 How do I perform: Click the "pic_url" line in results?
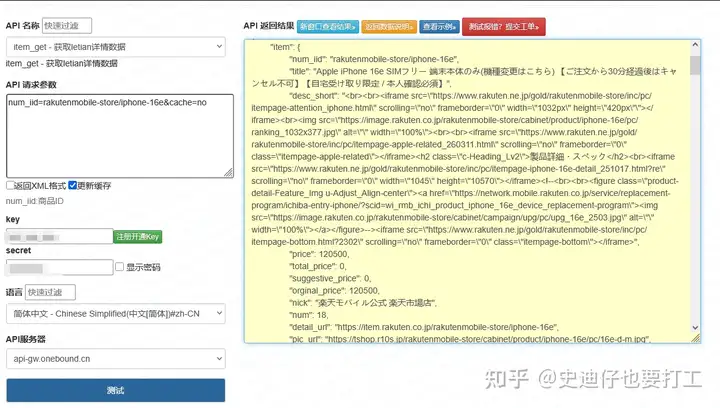coord(470,339)
